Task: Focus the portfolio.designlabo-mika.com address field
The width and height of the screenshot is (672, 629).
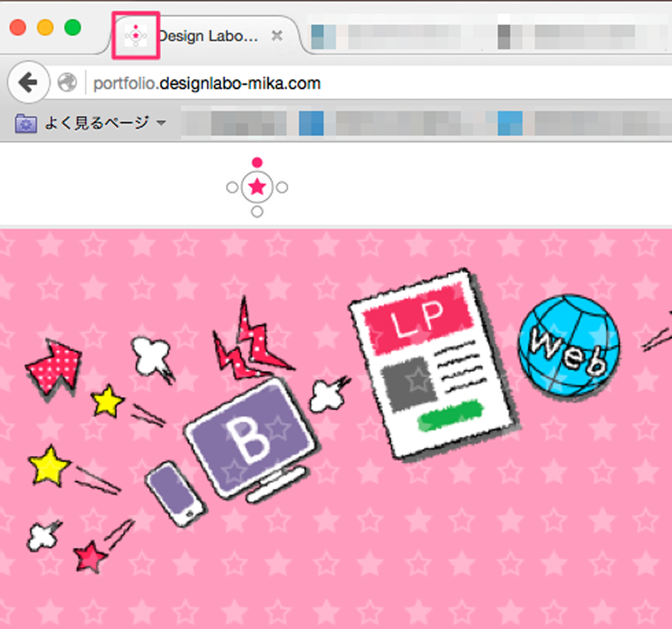Action: click(336, 83)
